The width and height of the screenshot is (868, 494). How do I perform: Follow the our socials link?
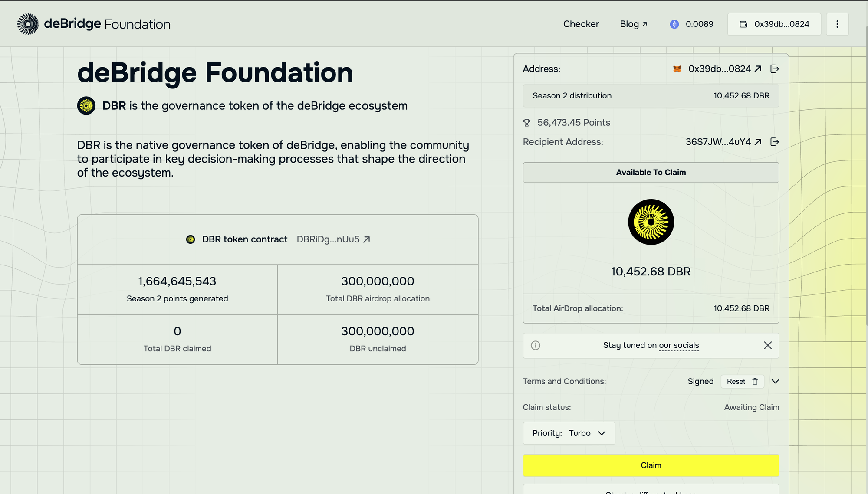(679, 345)
